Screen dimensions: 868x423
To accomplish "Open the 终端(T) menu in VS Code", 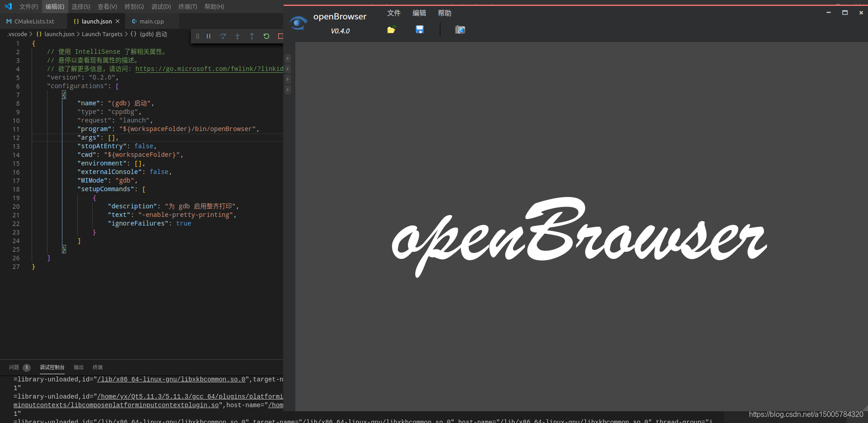I will (188, 6).
